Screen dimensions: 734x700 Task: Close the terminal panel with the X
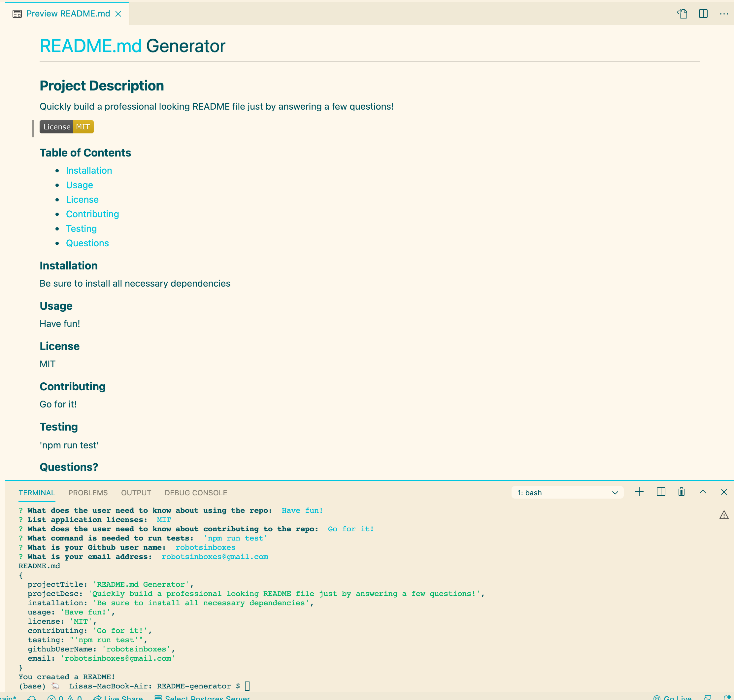(724, 492)
